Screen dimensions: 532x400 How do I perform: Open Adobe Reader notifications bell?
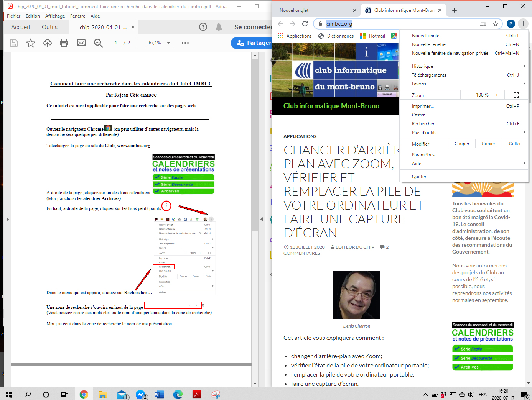click(x=219, y=27)
